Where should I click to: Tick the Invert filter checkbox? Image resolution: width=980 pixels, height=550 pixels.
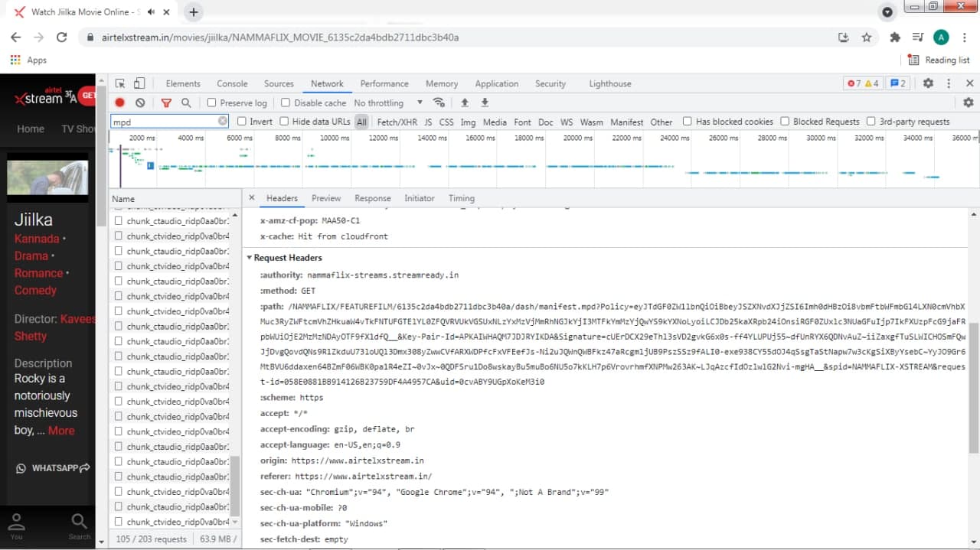click(242, 122)
